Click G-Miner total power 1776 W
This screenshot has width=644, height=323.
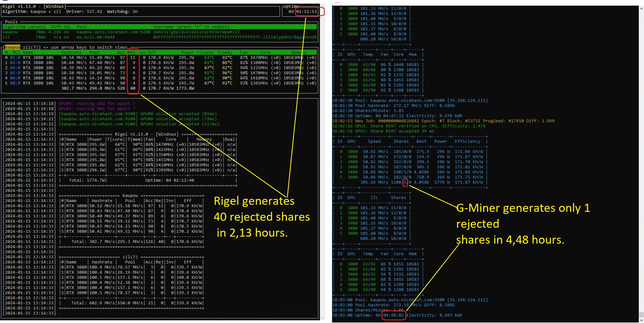pos(442,183)
